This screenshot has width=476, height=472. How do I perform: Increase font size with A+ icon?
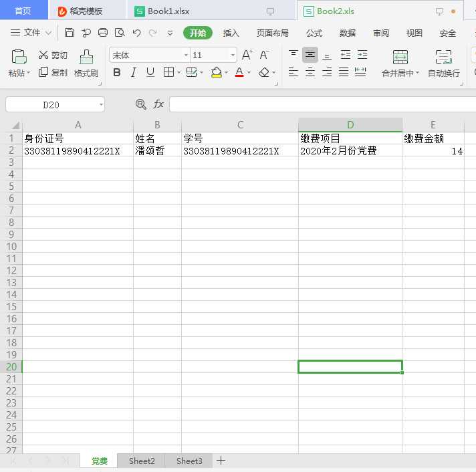(x=247, y=55)
